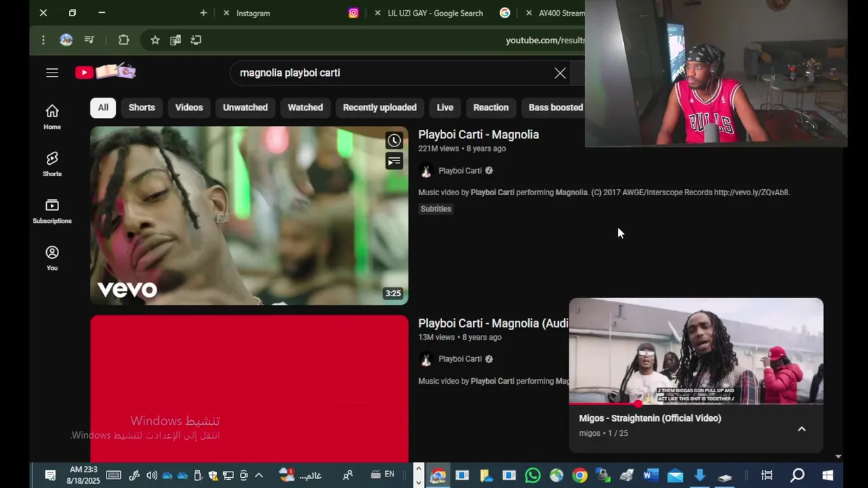868x488 pixels.
Task: Filter results by Live
Action: 445,107
